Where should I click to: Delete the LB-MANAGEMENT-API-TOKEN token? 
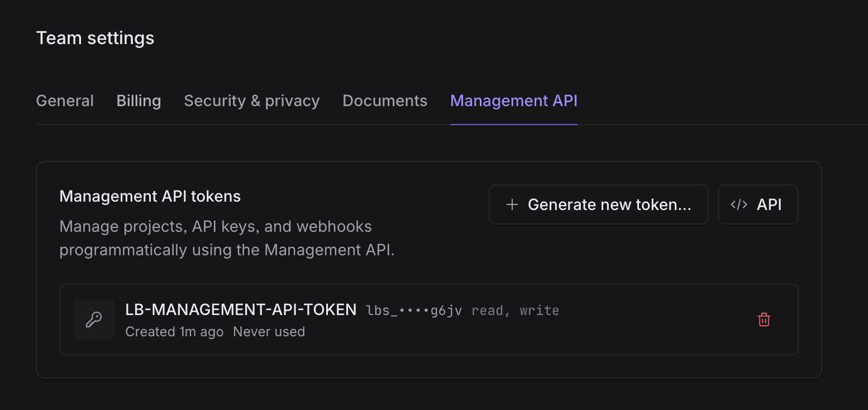point(764,320)
